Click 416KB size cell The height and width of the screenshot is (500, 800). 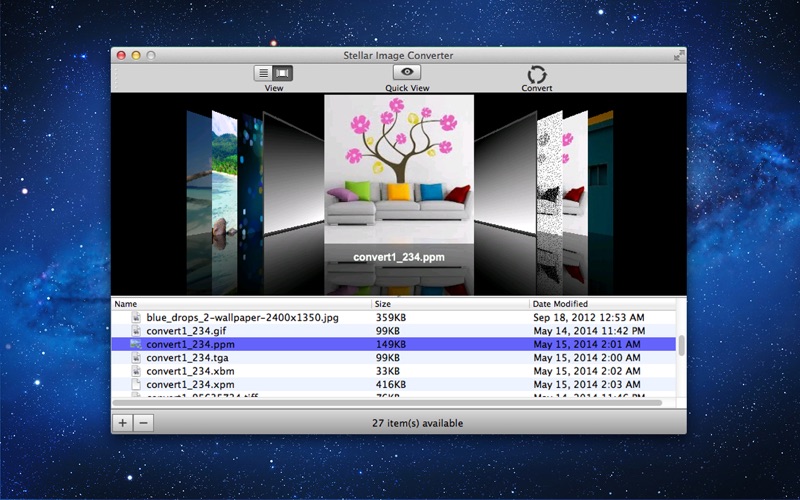coord(391,384)
